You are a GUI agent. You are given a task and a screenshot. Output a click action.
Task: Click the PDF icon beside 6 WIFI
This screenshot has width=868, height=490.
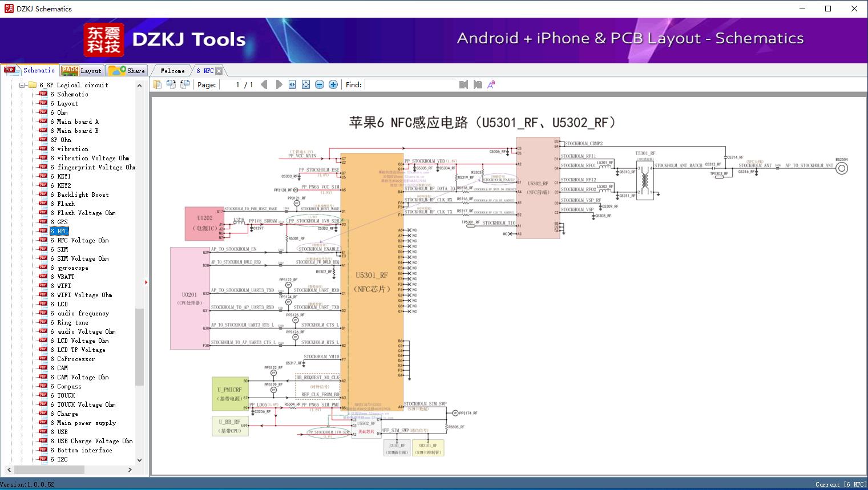pos(43,286)
